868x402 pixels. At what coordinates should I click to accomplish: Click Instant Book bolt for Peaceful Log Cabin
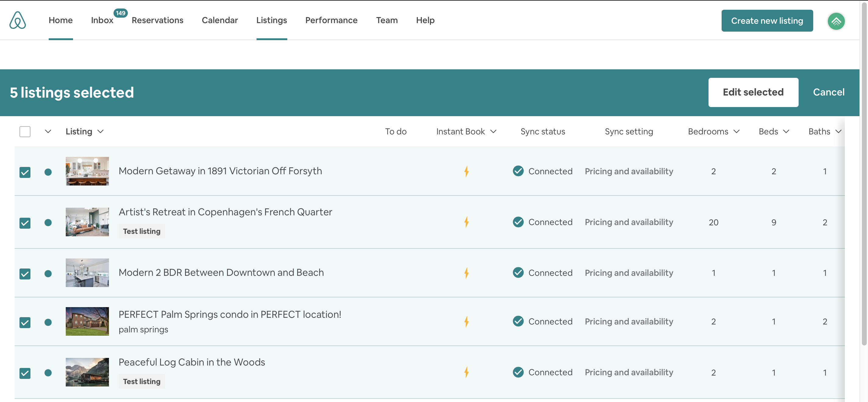point(466,373)
